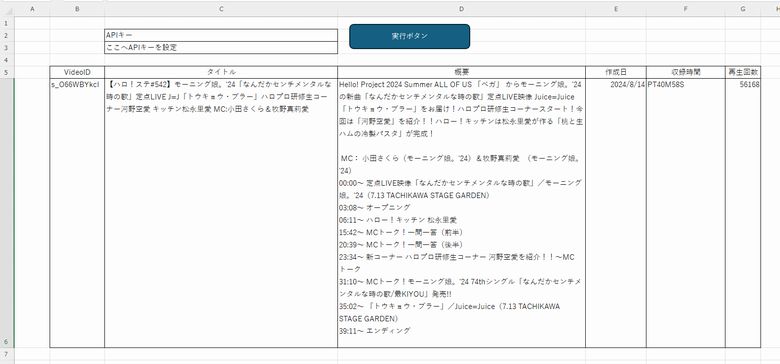Select row 1 header
780x364 pixels.
(7, 23)
